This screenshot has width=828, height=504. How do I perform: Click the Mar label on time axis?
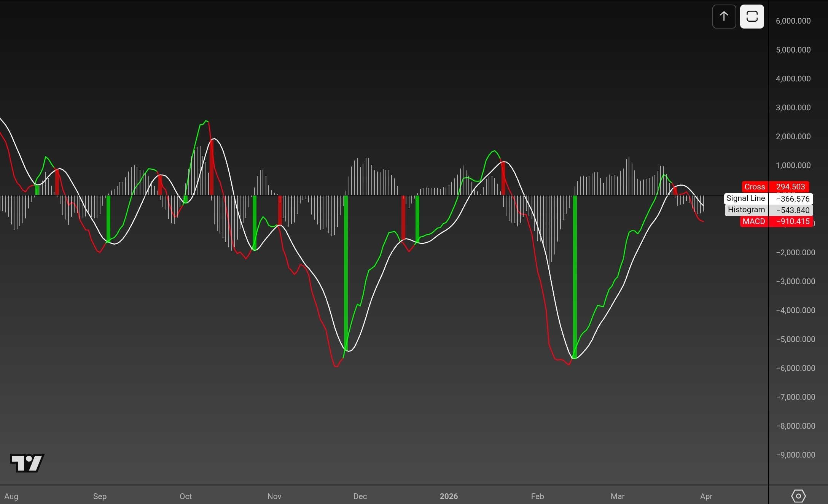618,496
